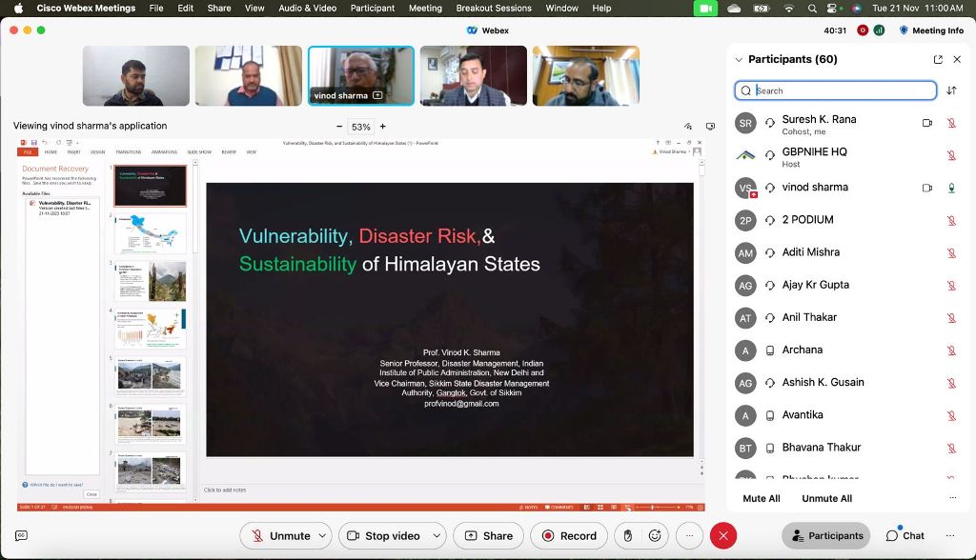Click the green network quality indicator
Viewport: 976px width, 560px height.
(x=879, y=30)
